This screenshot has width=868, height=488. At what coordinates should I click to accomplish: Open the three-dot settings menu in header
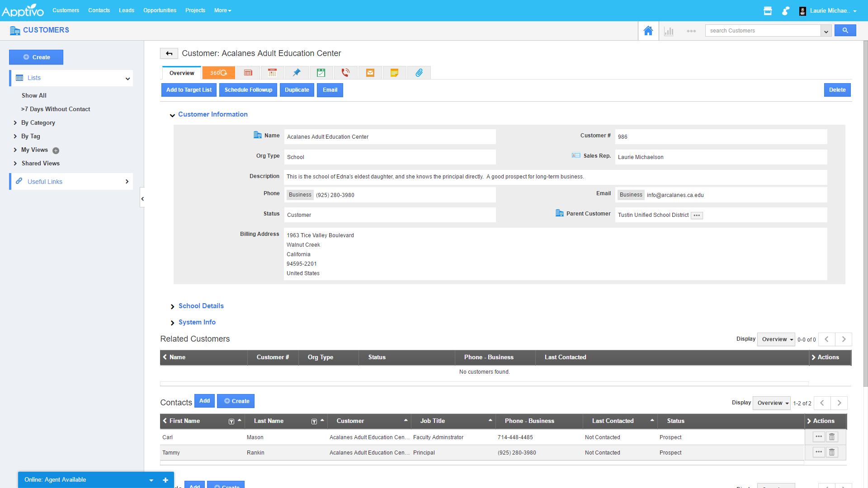[x=691, y=31]
